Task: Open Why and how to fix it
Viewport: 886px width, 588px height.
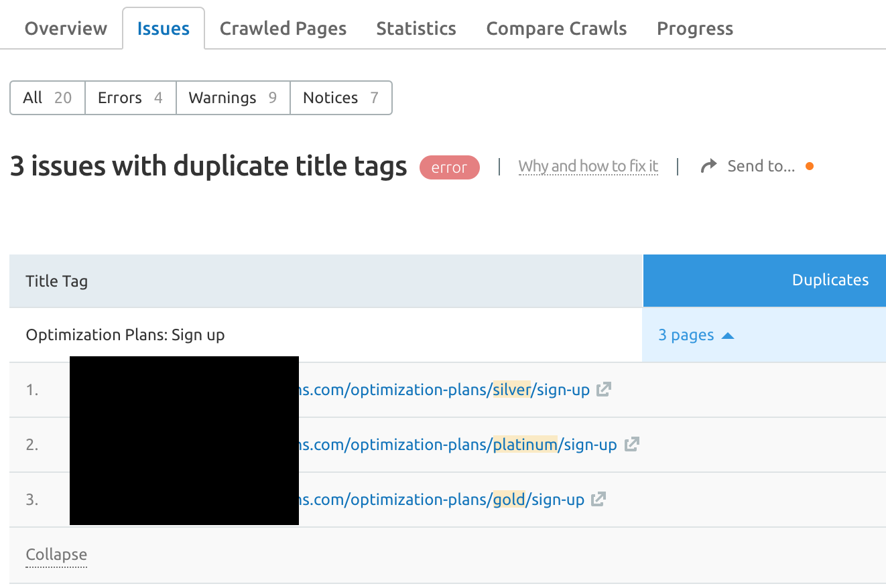Action: (588, 166)
